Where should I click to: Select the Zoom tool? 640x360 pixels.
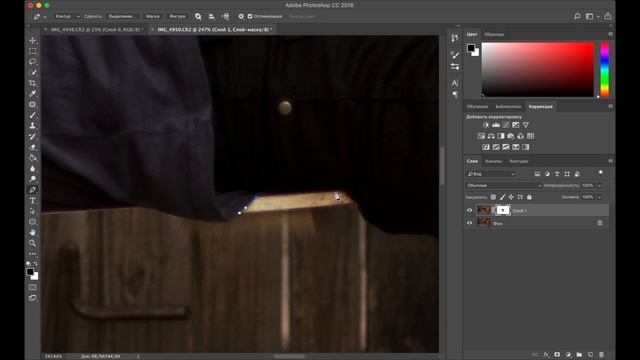pos(32,243)
